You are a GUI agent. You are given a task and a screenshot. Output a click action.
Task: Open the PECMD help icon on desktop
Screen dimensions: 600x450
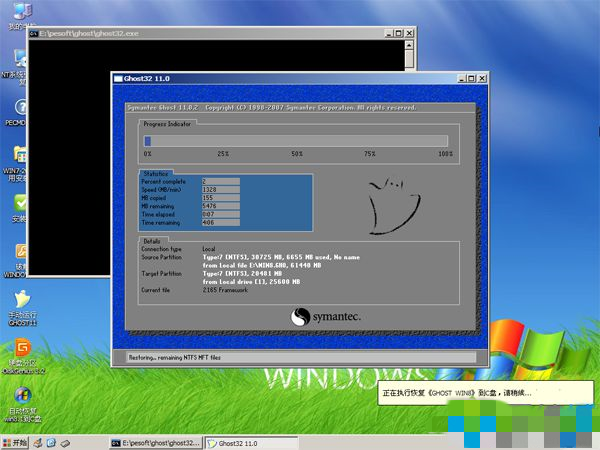click(x=18, y=108)
